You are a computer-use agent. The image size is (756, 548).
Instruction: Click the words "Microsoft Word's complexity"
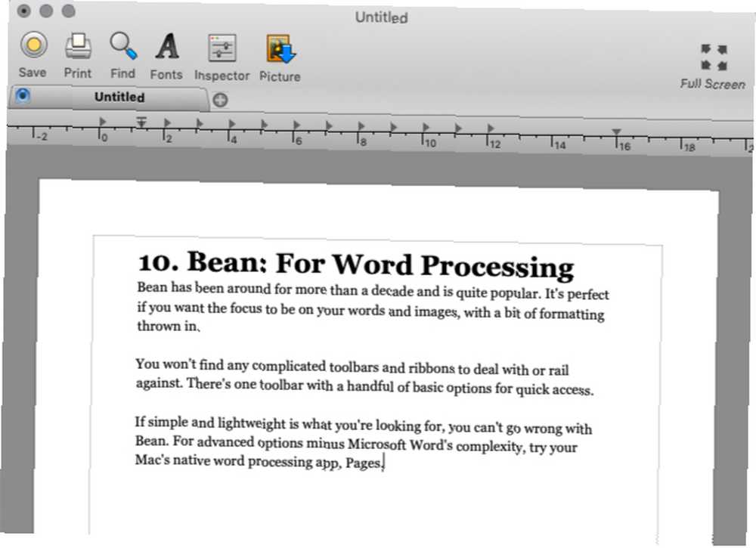[x=435, y=445]
